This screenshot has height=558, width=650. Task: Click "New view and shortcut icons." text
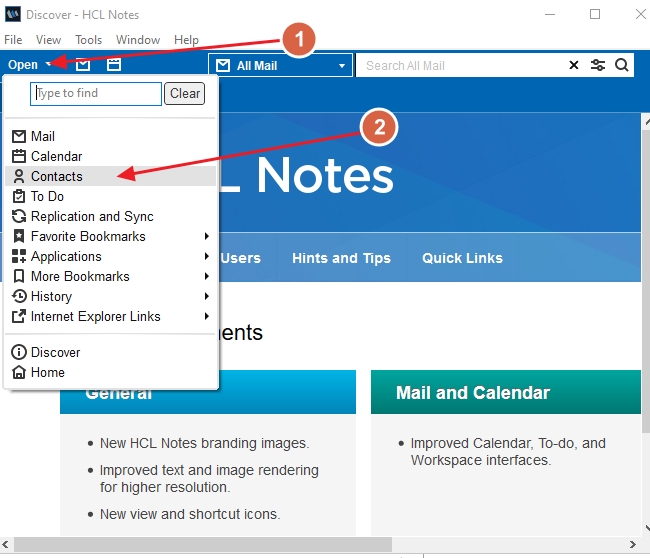click(190, 514)
